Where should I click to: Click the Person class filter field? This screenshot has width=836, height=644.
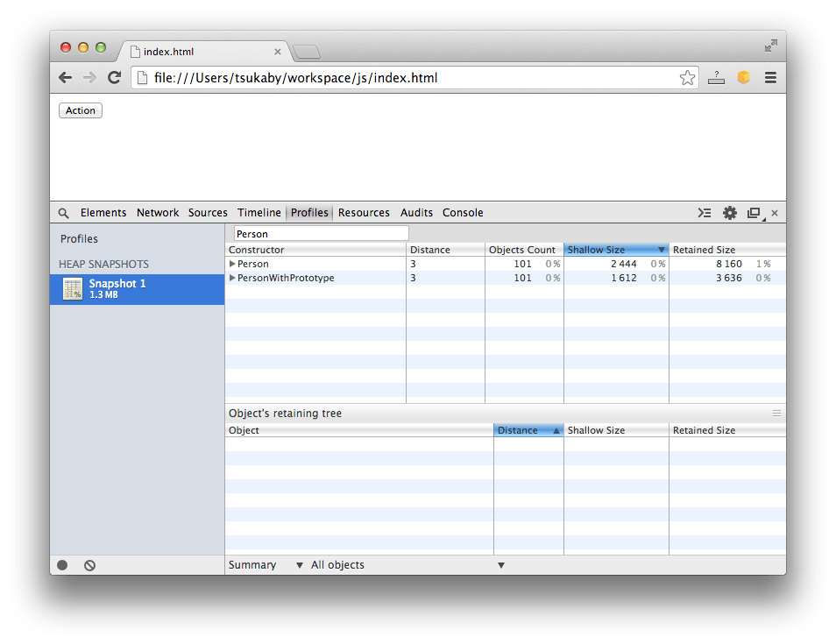coord(321,234)
